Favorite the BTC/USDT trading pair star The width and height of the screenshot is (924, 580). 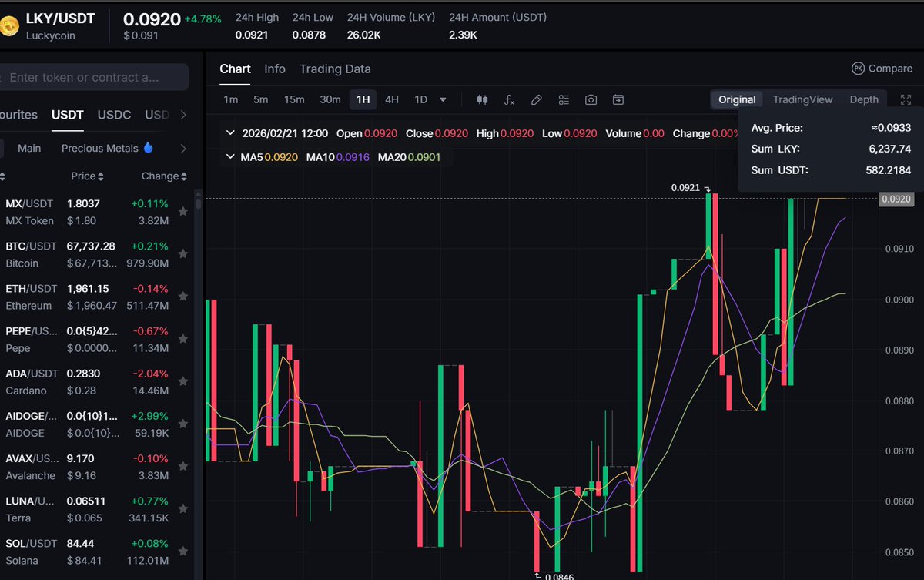pos(183,253)
